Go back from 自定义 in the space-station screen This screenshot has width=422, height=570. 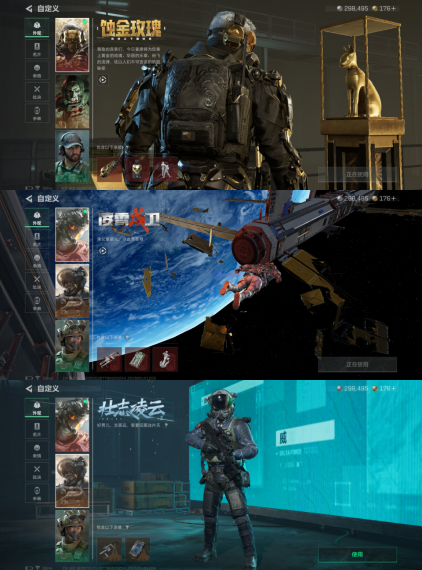pyautogui.click(x=29, y=198)
